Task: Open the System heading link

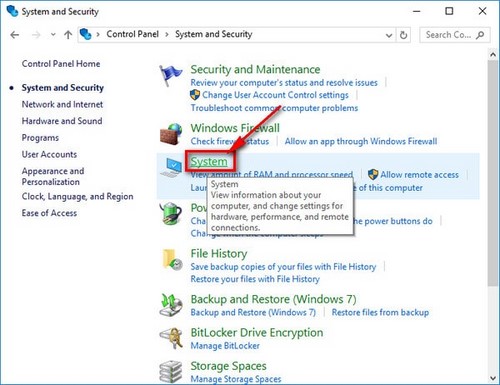Action: pos(209,162)
